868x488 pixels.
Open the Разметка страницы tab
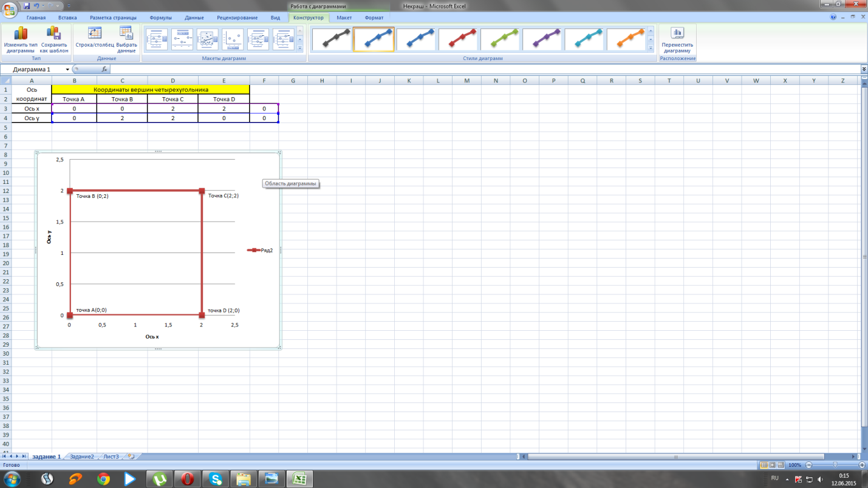(x=113, y=18)
